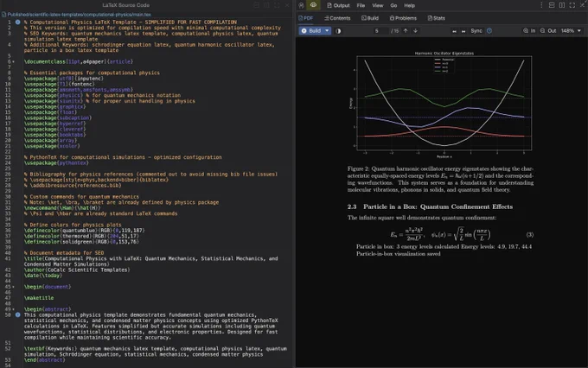Close the LaTeX Source Code frame
The width and height of the screenshot is (588, 368).
tap(287, 5)
